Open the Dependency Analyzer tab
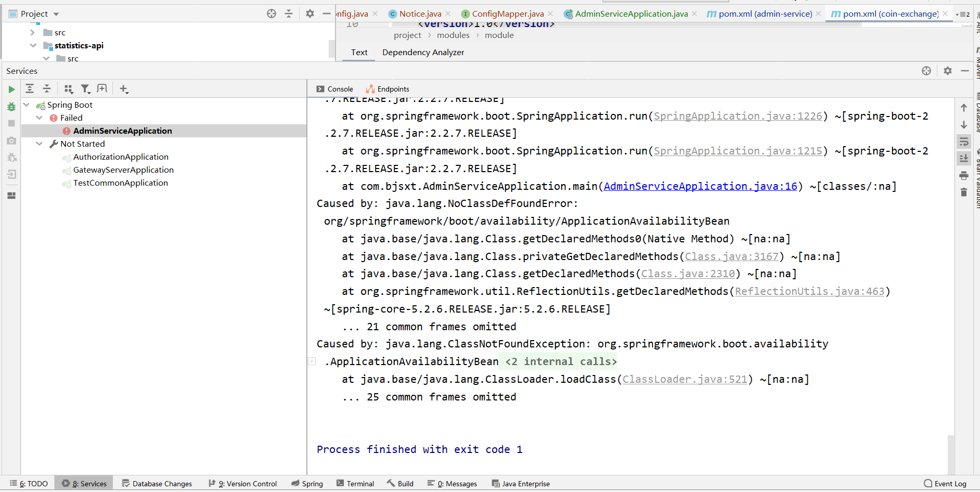 423,52
